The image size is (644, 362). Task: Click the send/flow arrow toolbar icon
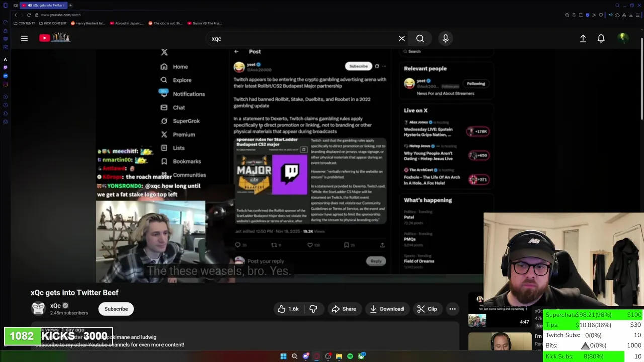coord(594,15)
